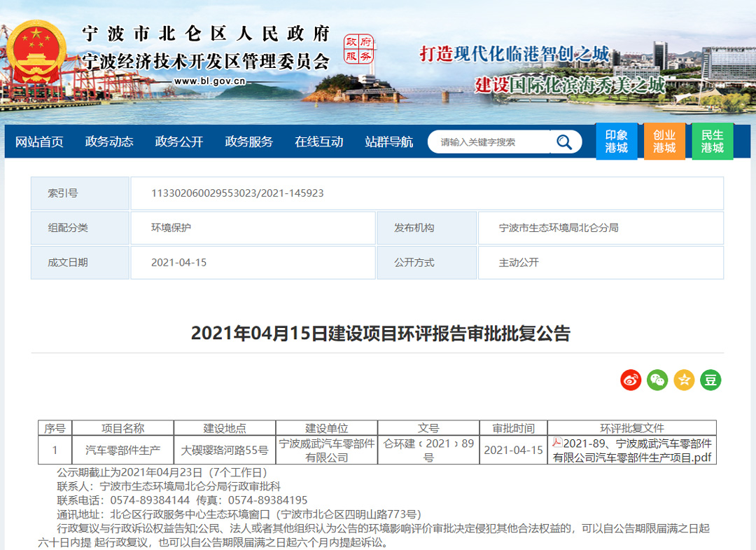Go to 政务公开 section

pyautogui.click(x=179, y=142)
